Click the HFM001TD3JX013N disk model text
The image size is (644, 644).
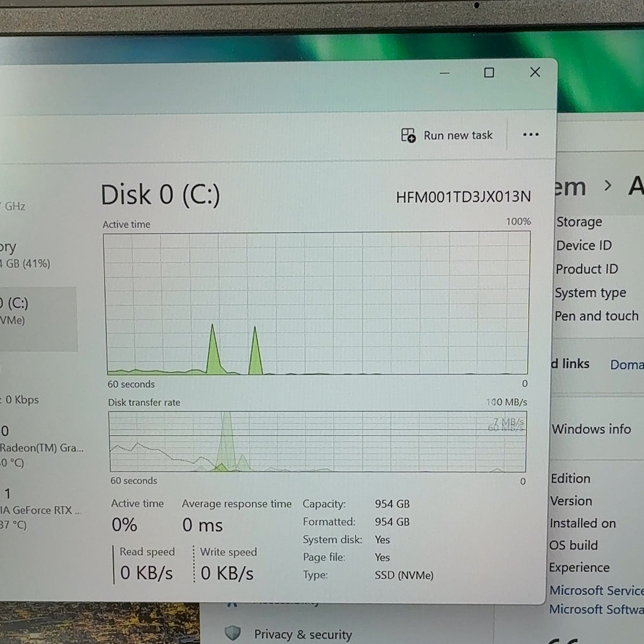click(463, 197)
